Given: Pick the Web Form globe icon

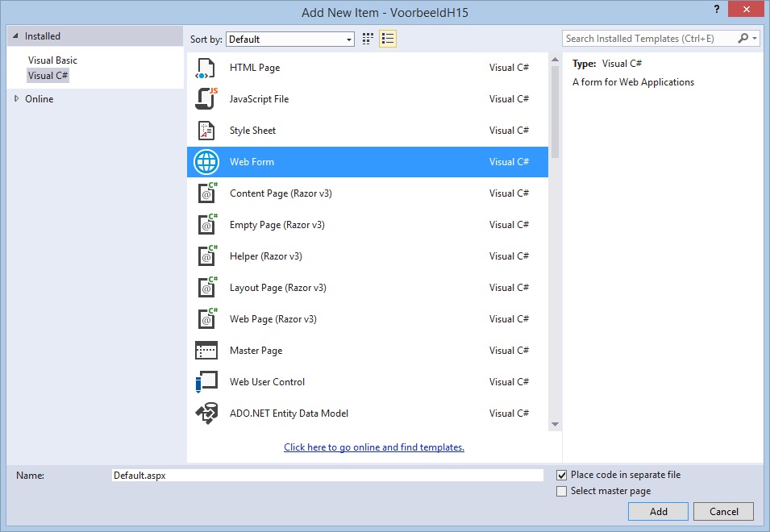Looking at the screenshot, I should (x=206, y=162).
